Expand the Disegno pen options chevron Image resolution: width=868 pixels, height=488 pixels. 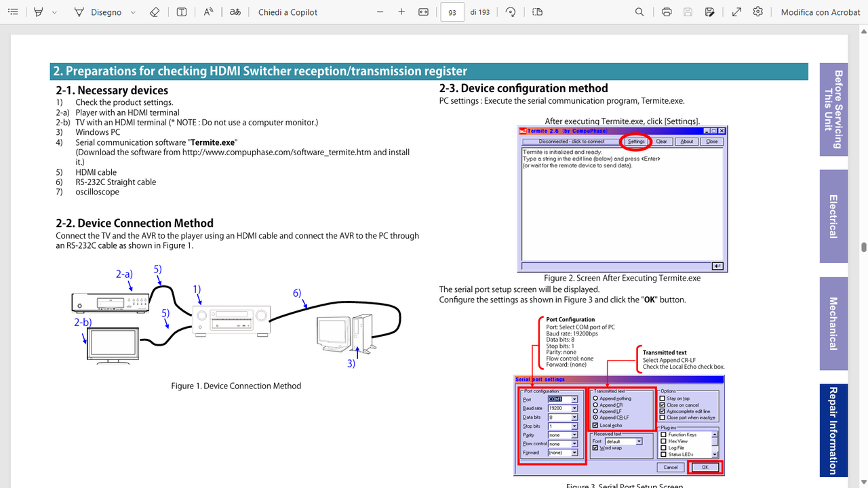click(133, 12)
